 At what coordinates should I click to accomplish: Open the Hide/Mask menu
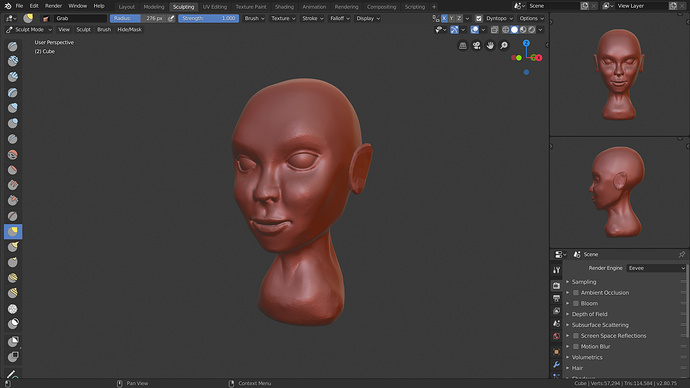(129, 29)
